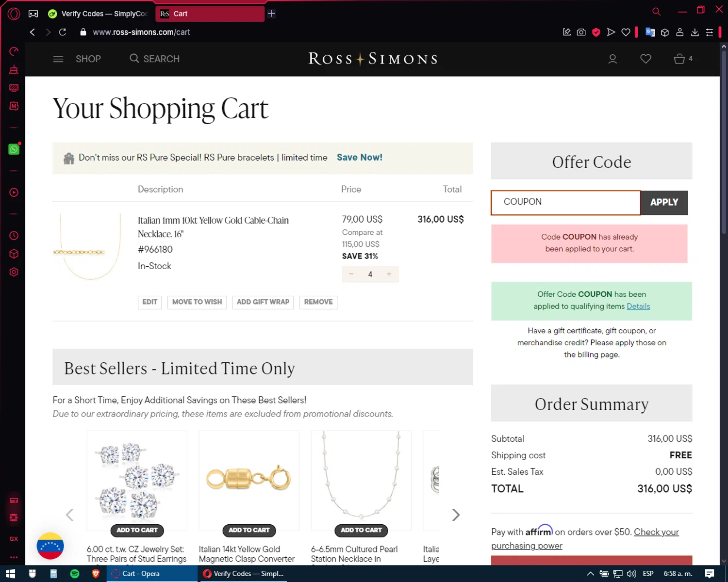Click MOVE TO WISH button

click(197, 302)
